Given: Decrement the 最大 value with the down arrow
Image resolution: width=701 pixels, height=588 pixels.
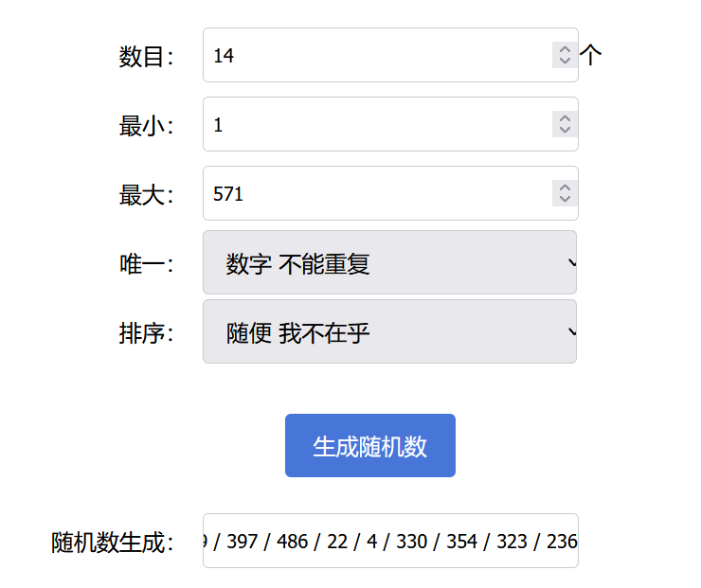Looking at the screenshot, I should pyautogui.click(x=565, y=199).
